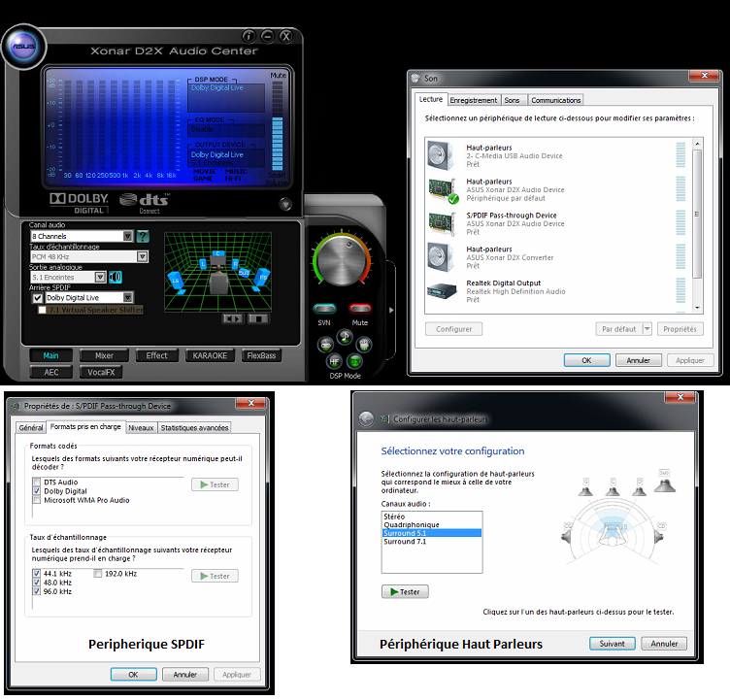This screenshot has width=730, height=700.
Task: Click the help question mark beside Canal audio
Action: pos(143,236)
